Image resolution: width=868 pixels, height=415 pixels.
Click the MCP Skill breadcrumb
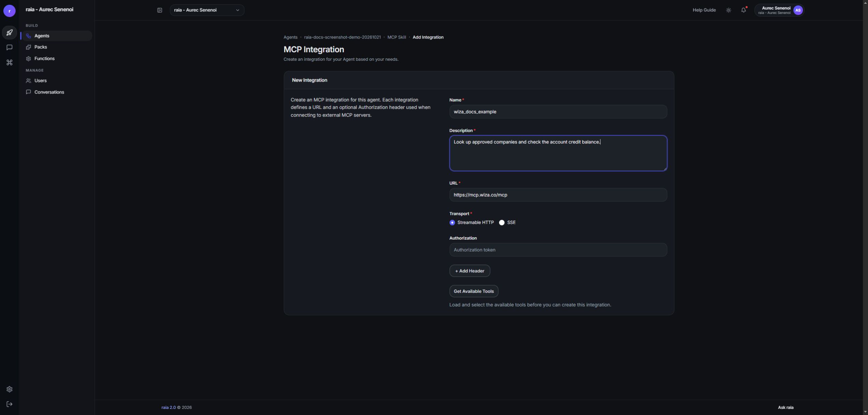(x=396, y=37)
